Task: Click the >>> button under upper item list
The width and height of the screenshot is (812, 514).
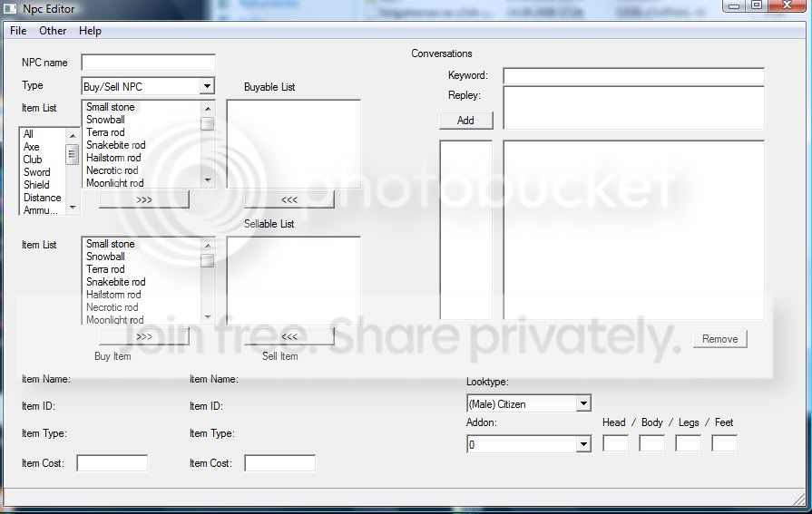Action: 144,199
